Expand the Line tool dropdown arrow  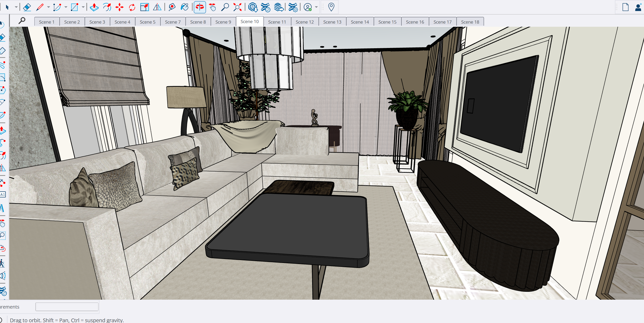point(48,7)
